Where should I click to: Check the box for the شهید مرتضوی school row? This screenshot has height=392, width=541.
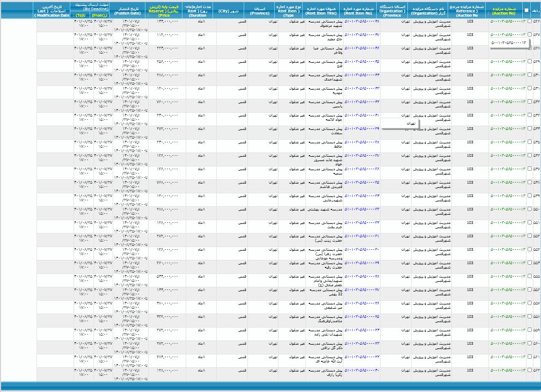[529, 21]
